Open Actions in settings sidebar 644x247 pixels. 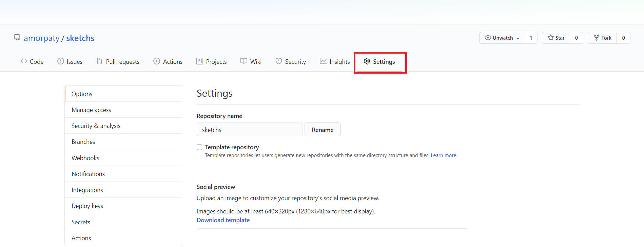click(x=124, y=238)
